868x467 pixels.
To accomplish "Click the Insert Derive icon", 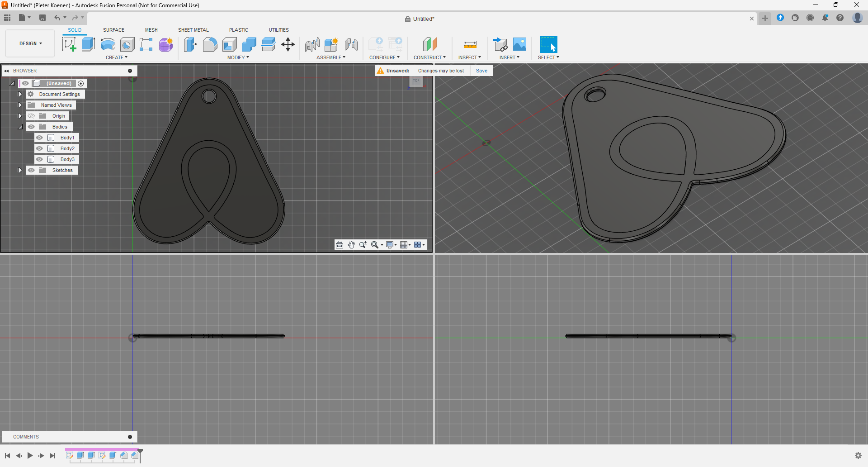I will click(500, 44).
